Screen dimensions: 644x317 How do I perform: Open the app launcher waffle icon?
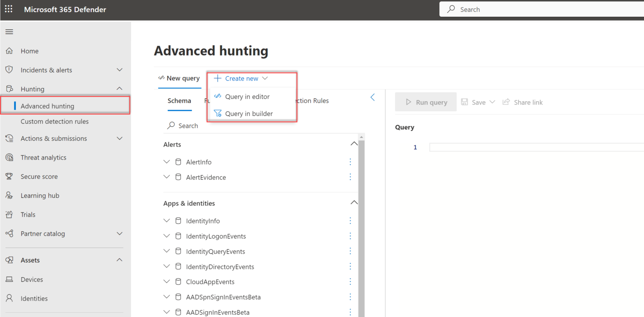click(9, 9)
